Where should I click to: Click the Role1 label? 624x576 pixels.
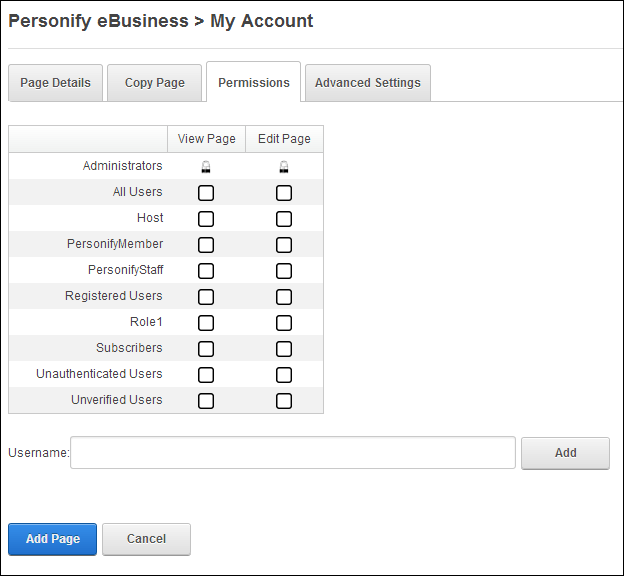(x=146, y=322)
